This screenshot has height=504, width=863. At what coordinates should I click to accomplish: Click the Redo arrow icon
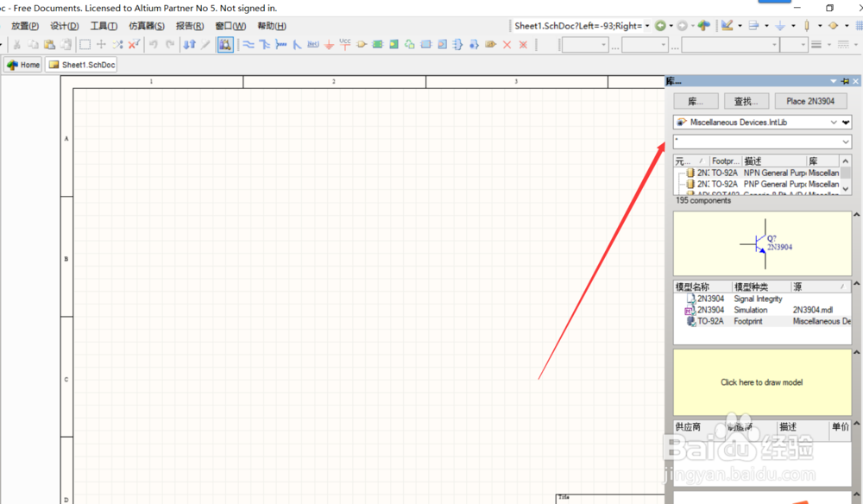[170, 45]
